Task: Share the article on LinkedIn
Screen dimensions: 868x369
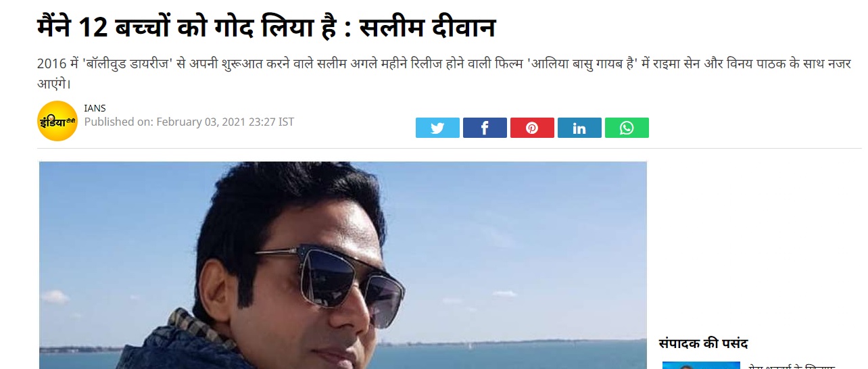Action: (579, 128)
